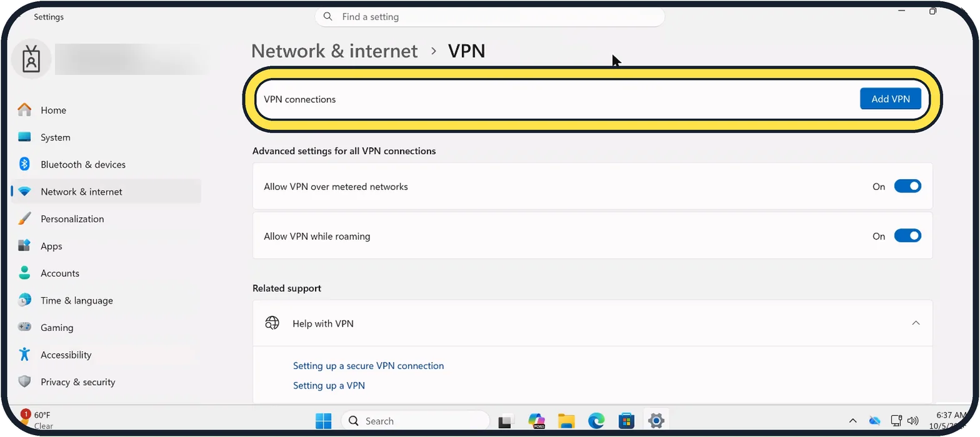The width and height of the screenshot is (980, 437).
Task: Click 'Allow VPN while roaming' text
Action: pyautogui.click(x=317, y=237)
